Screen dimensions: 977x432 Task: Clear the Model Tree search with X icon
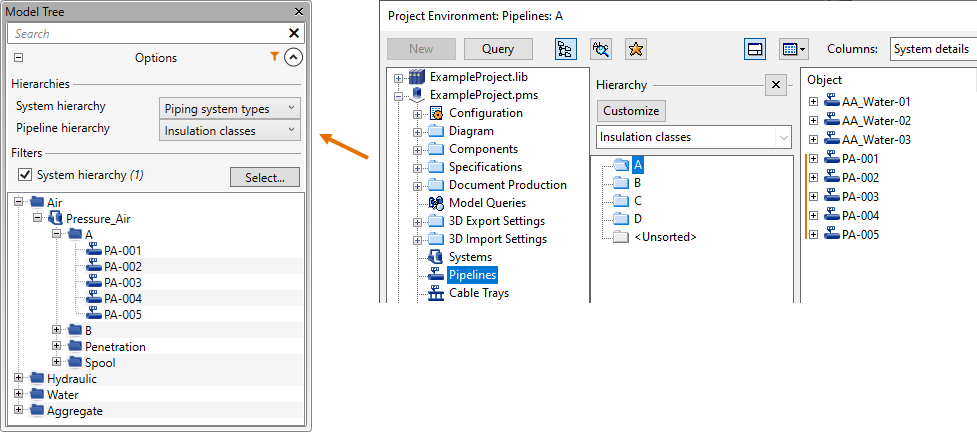(x=294, y=33)
